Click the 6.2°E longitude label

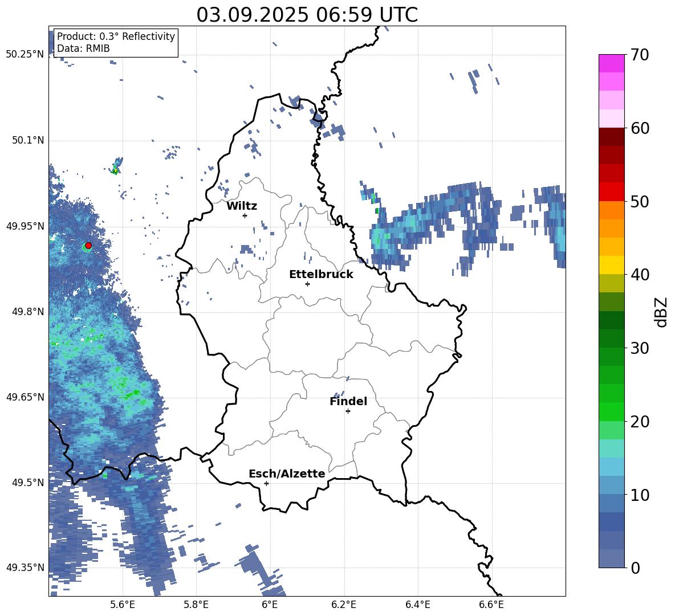[x=344, y=605]
